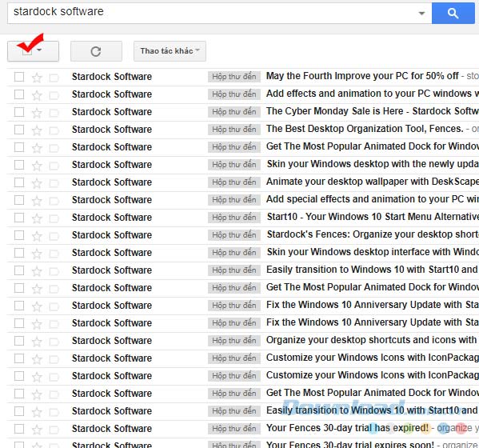The height and width of the screenshot is (448, 479).
Task: Tick checkbox for Add effects and animation email
Action: [19, 94]
